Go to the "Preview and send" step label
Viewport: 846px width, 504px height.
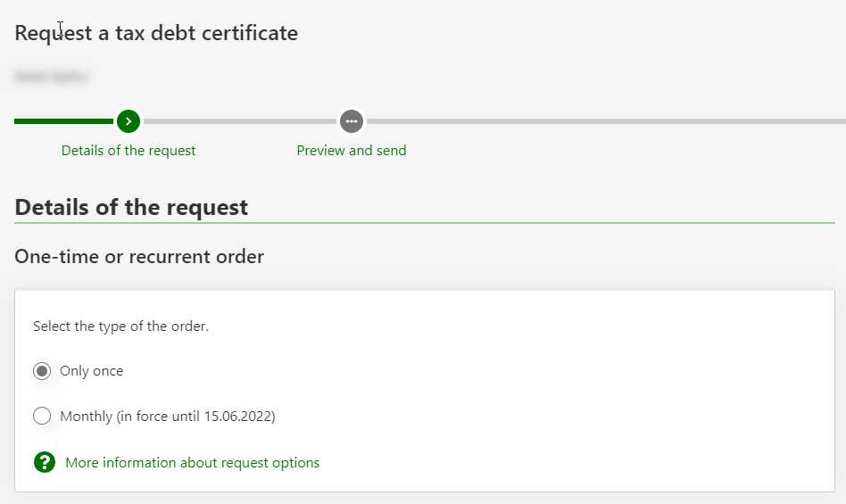(x=352, y=151)
